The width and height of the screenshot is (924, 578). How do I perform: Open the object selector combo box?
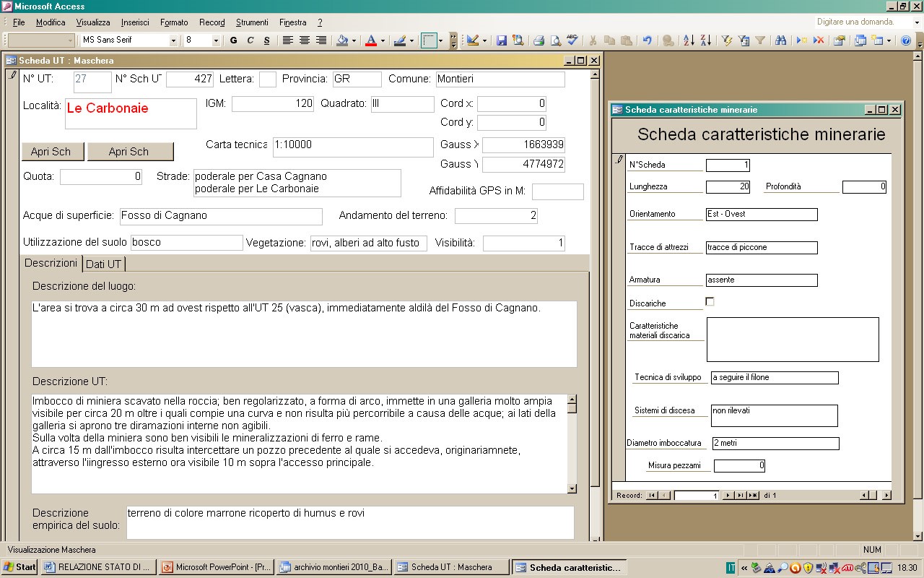pyautogui.click(x=41, y=40)
